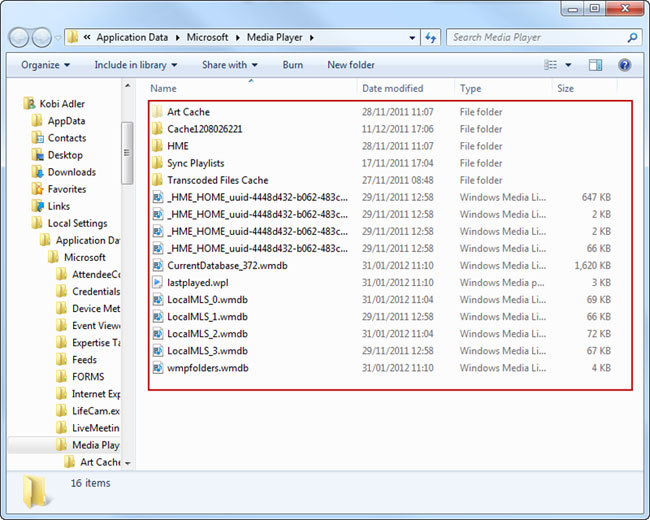Click the search magnifier icon

coord(633,38)
